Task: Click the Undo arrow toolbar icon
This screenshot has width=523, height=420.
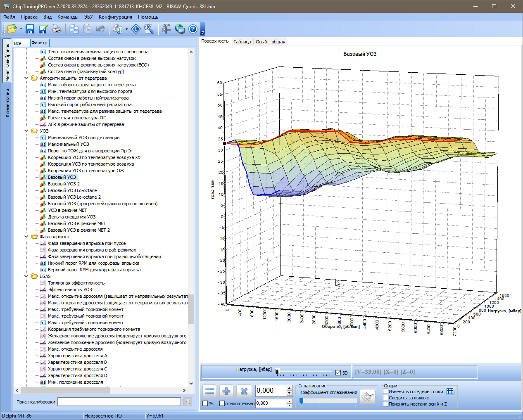Action: click(100, 29)
